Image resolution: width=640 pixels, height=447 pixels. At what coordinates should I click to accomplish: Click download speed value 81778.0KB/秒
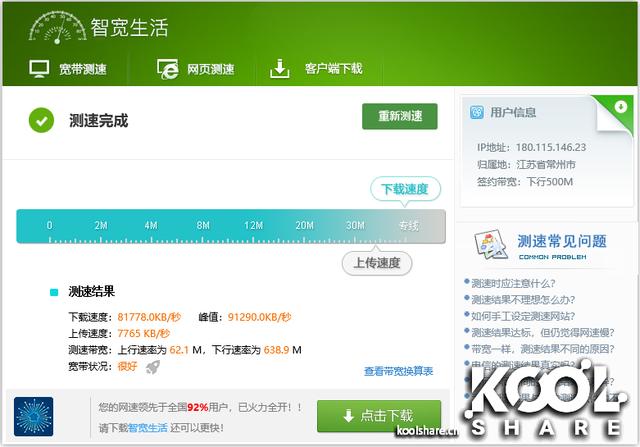coord(149,317)
